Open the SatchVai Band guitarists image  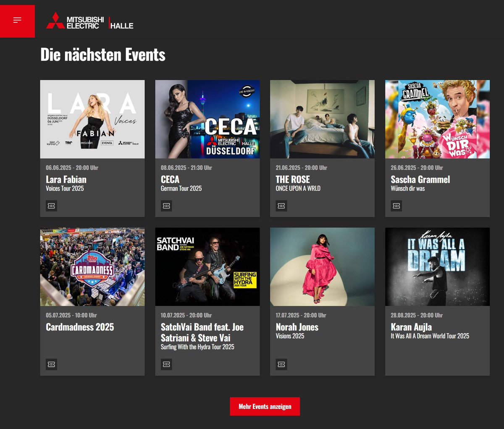[x=207, y=267]
